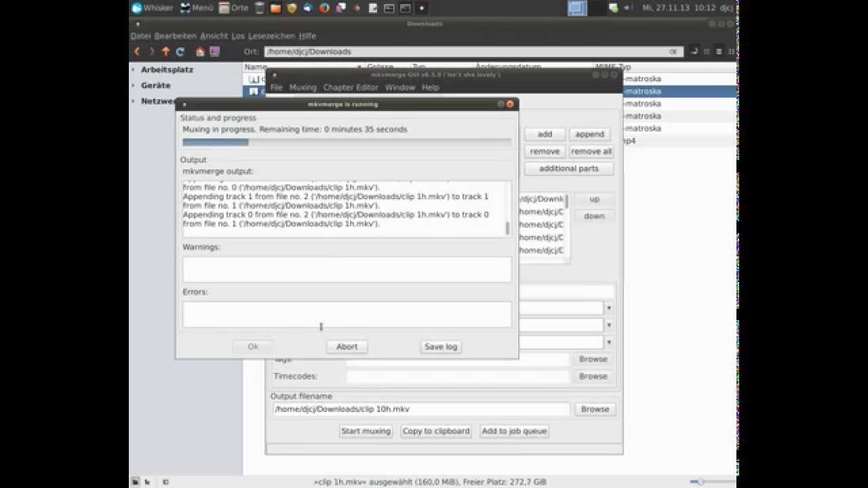The width and height of the screenshot is (868, 488).
Task: Click the output filename field clip 10h.mkv
Action: tap(421, 409)
